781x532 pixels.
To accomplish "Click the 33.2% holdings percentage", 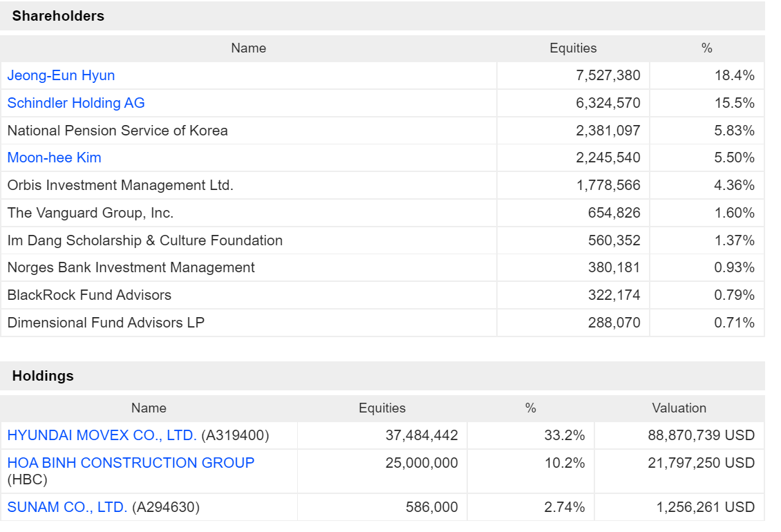I will click(x=565, y=435).
